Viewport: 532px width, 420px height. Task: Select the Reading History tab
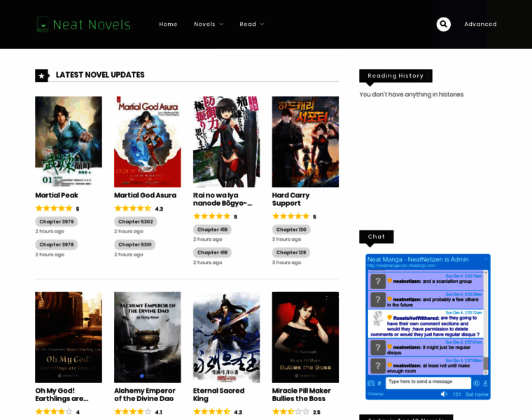[395, 76]
